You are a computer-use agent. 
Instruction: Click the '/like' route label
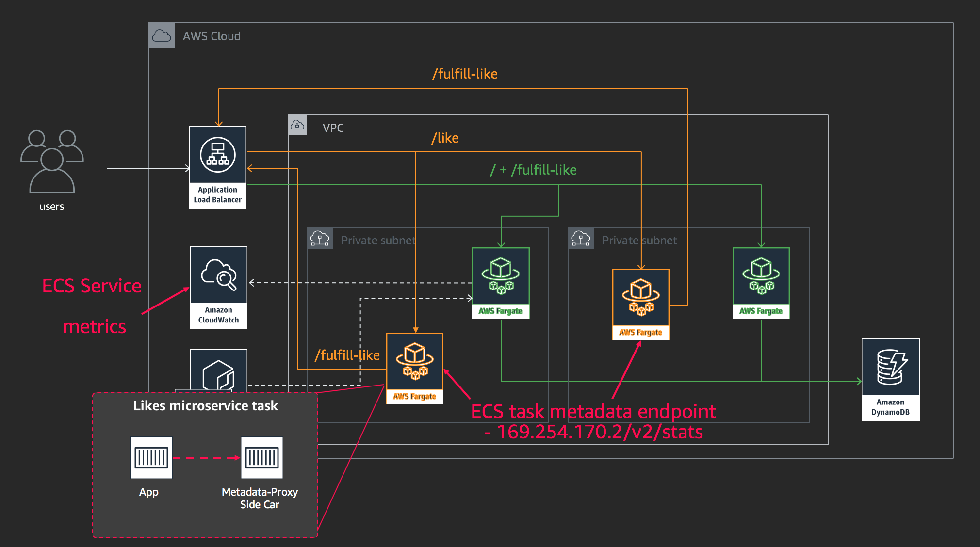pos(445,138)
